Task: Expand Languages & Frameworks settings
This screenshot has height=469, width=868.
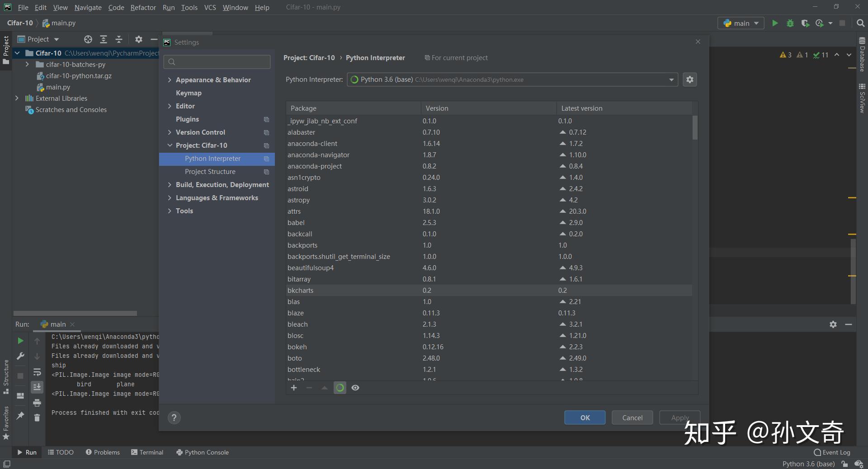Action: point(170,198)
